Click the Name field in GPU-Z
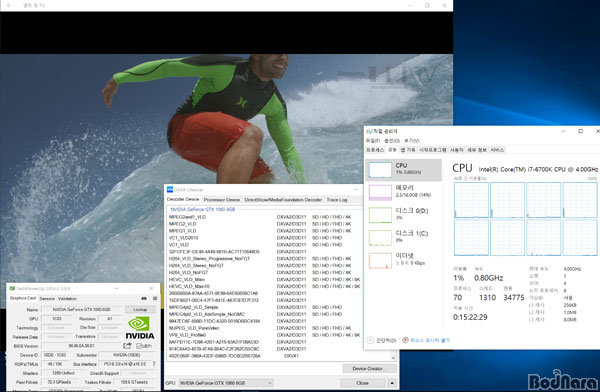 (82, 309)
